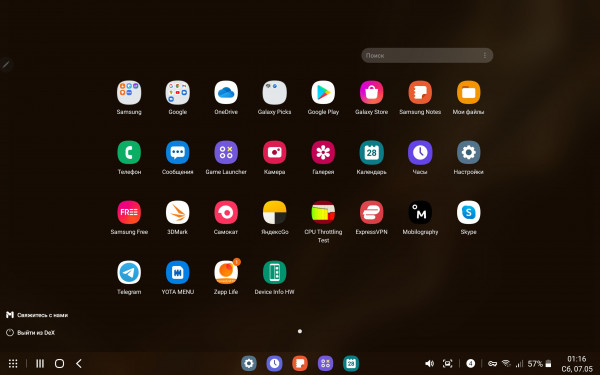Open 3DMark benchmark app

(178, 212)
